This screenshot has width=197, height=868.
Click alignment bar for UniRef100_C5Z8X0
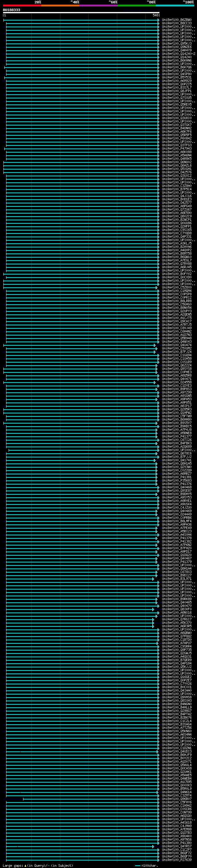click(x=80, y=288)
